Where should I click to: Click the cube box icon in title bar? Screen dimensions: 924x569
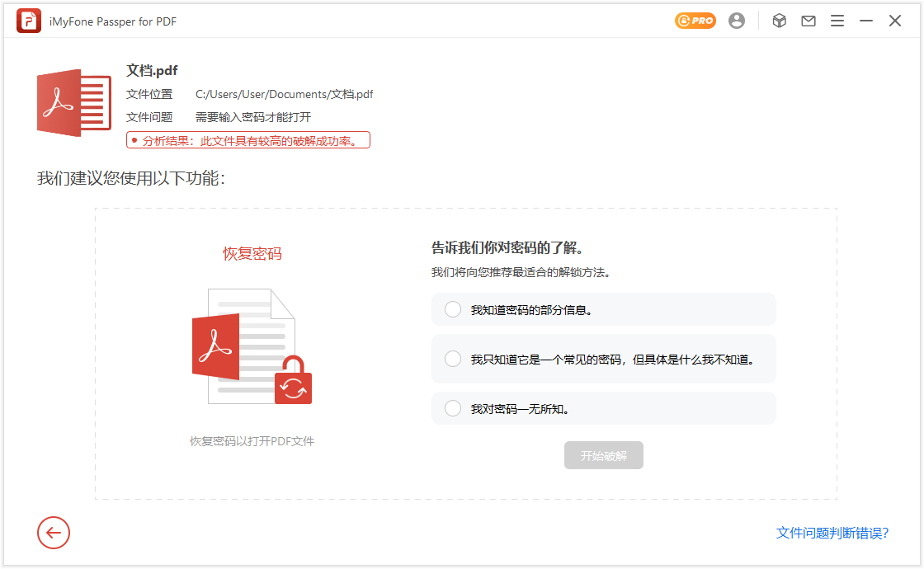click(779, 21)
